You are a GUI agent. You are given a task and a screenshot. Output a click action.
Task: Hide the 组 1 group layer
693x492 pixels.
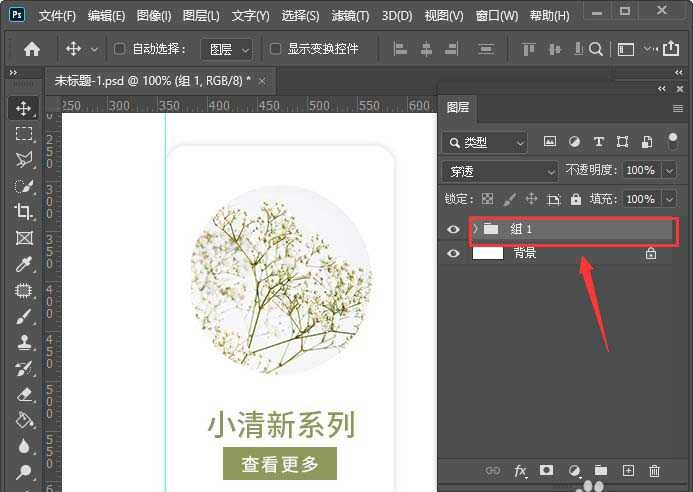[x=453, y=230]
